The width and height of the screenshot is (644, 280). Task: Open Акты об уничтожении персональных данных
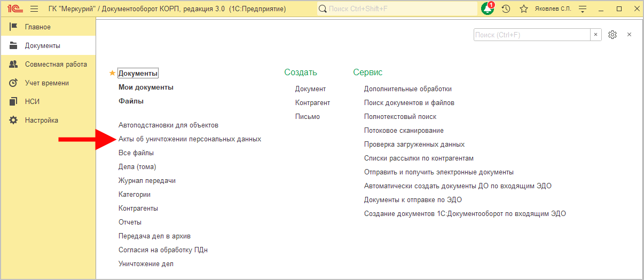coord(190,139)
